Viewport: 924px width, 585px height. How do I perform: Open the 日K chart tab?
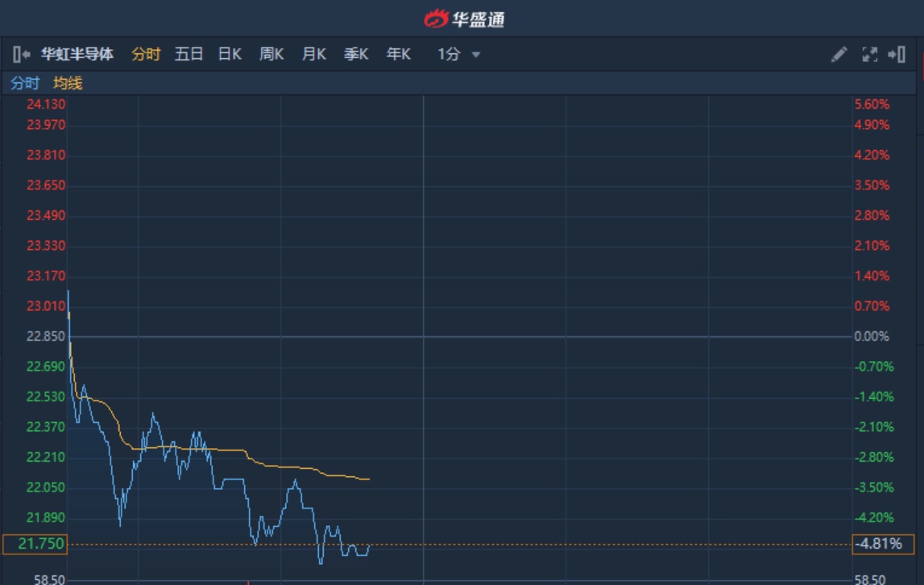[230, 55]
